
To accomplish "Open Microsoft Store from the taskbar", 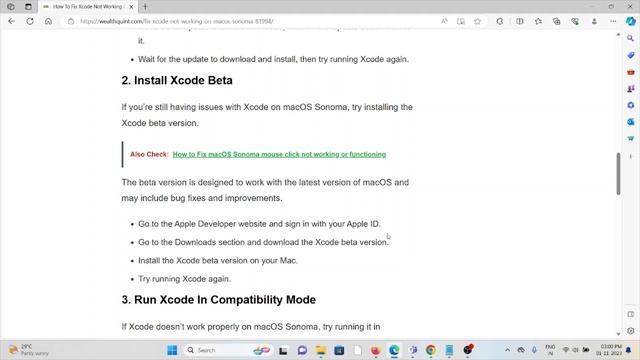I will pyautogui.click(x=339, y=350).
